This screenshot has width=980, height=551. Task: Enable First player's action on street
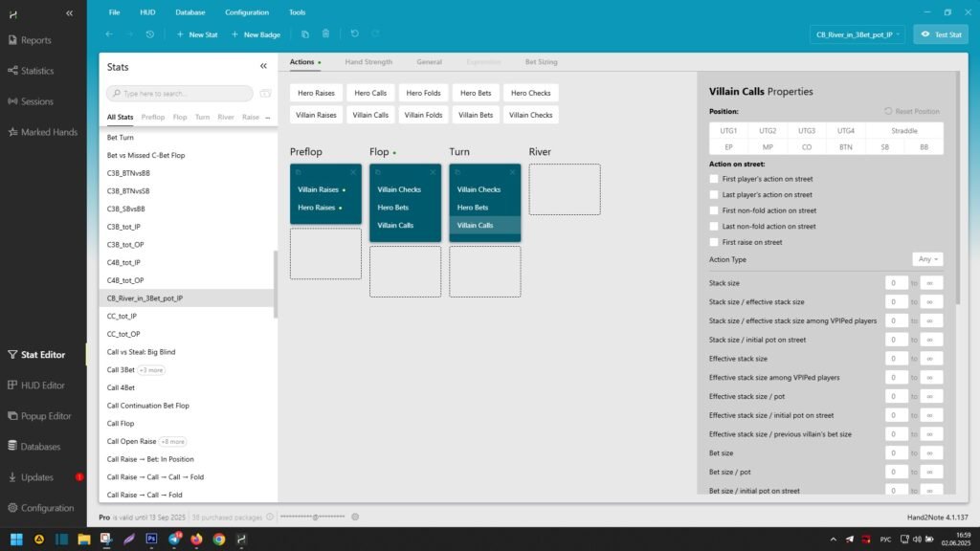click(x=714, y=179)
